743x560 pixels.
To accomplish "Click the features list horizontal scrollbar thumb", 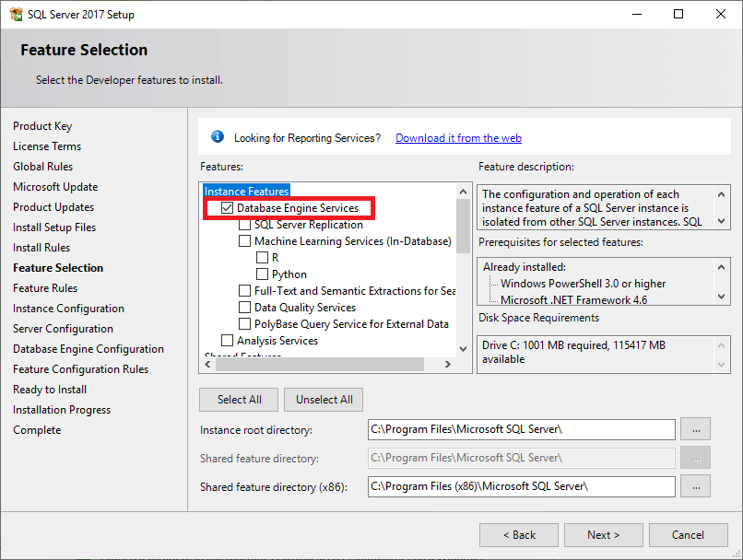I will 320,364.
